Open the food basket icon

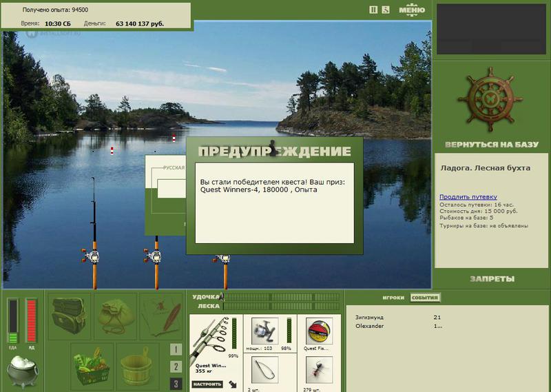(92, 366)
